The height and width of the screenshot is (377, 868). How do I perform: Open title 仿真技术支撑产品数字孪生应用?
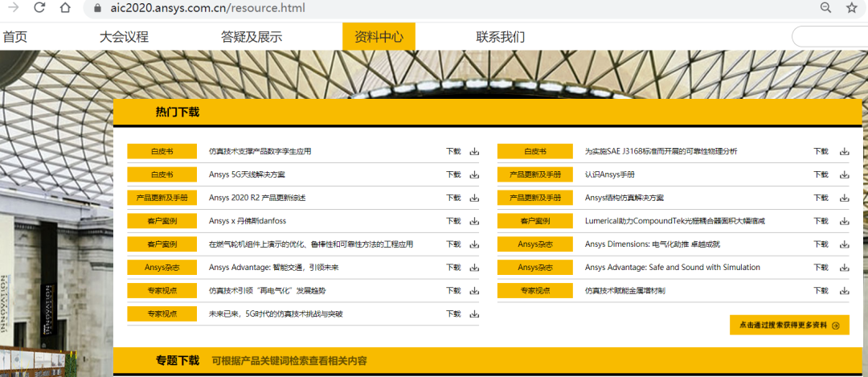(x=260, y=151)
